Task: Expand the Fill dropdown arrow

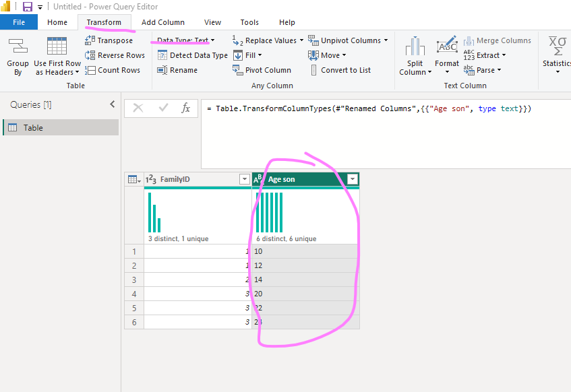Action: (x=260, y=55)
